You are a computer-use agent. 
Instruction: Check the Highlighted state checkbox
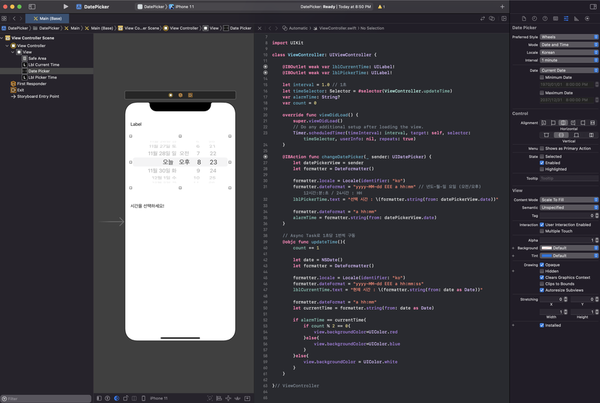542,169
